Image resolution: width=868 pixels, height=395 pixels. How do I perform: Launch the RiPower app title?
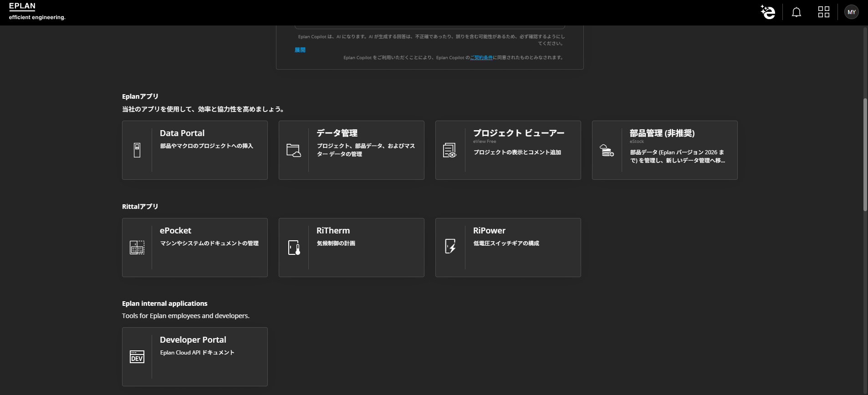[489, 230]
